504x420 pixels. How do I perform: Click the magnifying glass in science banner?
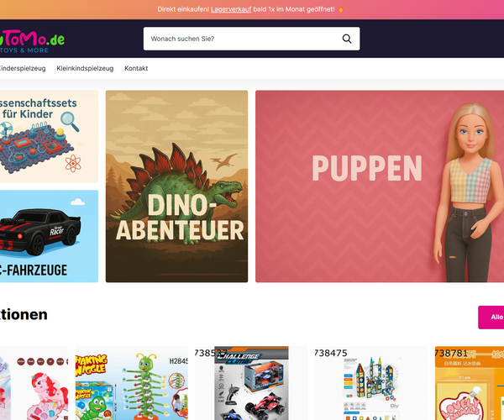click(x=70, y=121)
